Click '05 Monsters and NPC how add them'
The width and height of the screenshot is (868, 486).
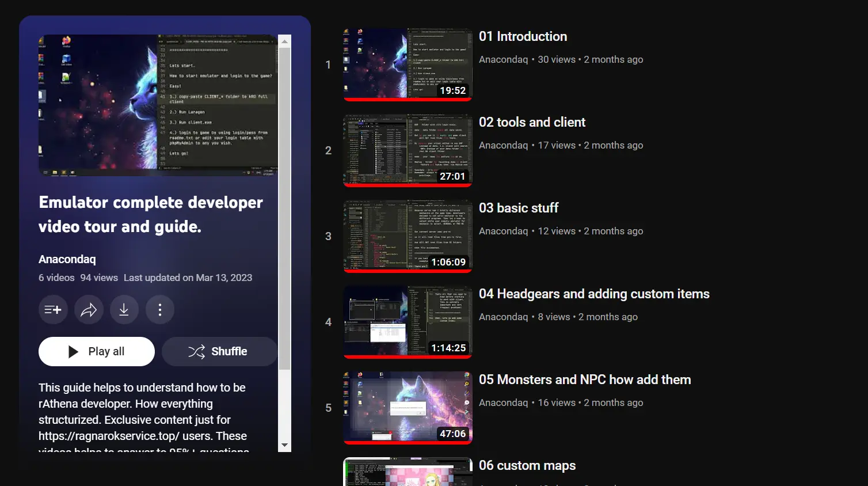point(585,379)
